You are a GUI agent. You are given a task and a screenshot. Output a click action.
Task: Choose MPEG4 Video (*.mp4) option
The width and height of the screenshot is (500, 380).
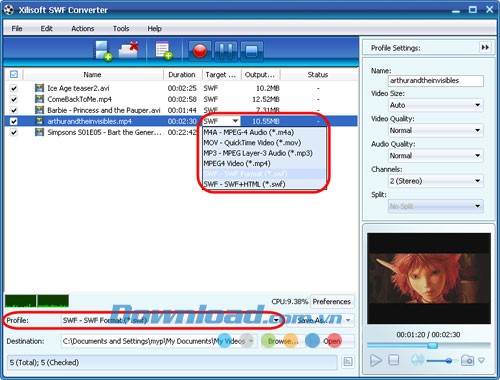(x=265, y=163)
